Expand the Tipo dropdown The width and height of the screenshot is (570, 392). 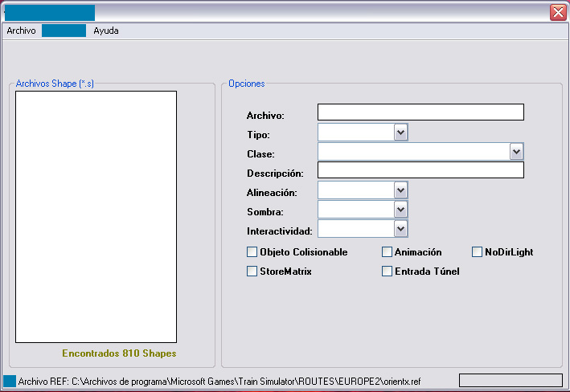click(401, 132)
